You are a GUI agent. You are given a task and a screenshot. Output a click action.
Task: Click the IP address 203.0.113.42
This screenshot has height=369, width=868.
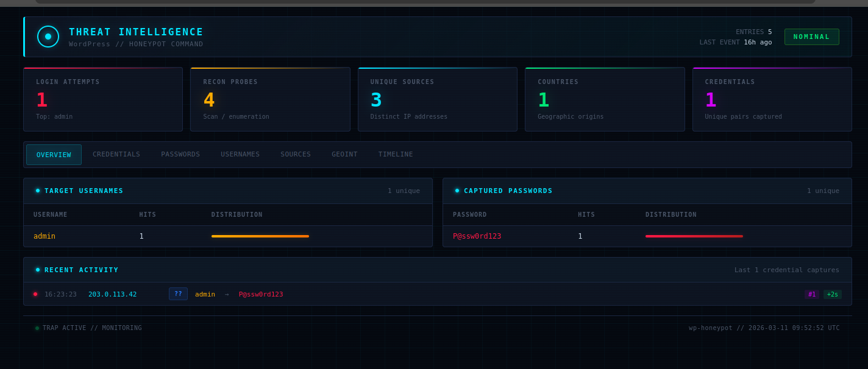(112, 293)
